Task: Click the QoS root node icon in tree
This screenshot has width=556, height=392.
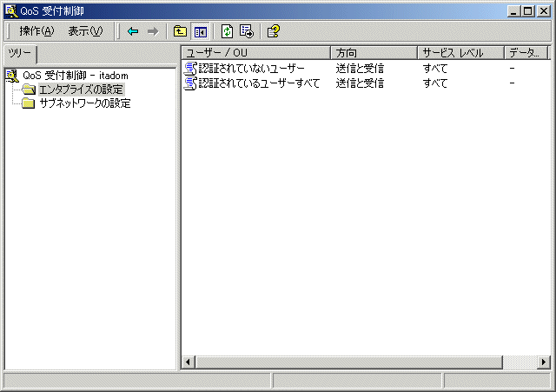Action: (12, 76)
